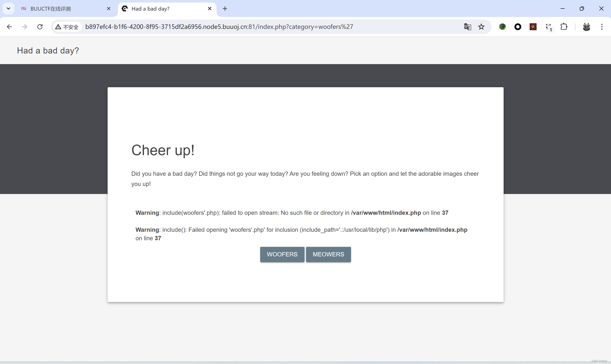Click the Cheer up! heading

tap(163, 150)
